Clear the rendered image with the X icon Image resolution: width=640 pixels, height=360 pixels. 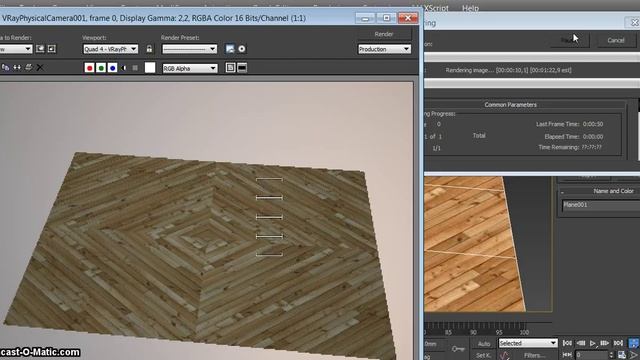tap(40, 68)
